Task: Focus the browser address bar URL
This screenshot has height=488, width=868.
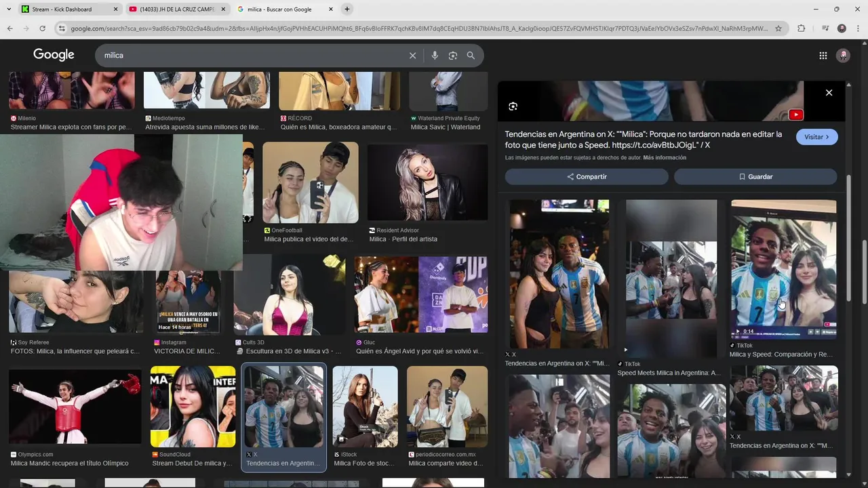Action: (x=419, y=28)
